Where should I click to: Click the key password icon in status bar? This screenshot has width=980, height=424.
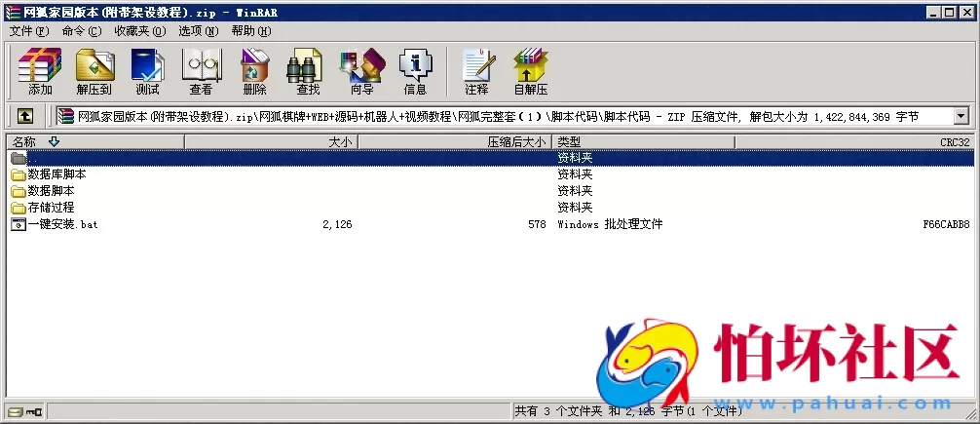point(34,411)
